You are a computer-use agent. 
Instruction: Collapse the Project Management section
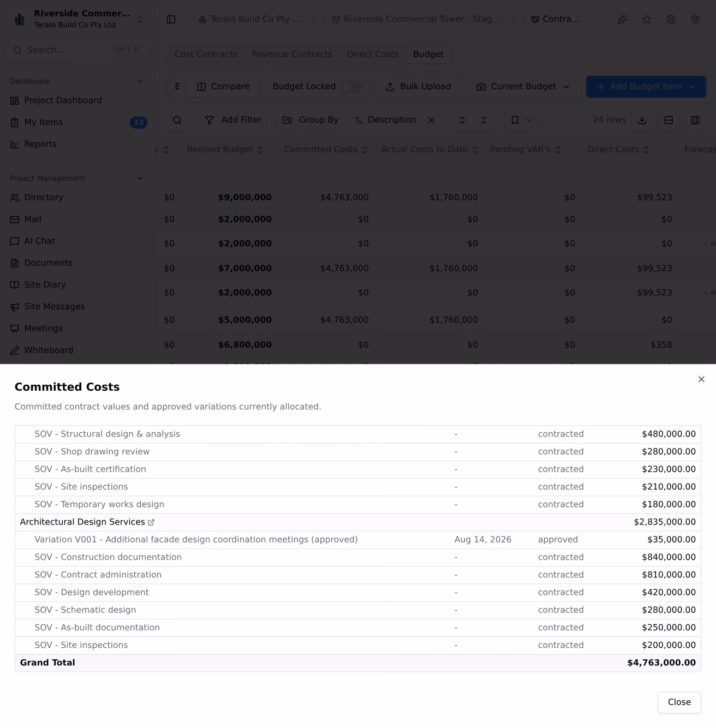pos(140,178)
